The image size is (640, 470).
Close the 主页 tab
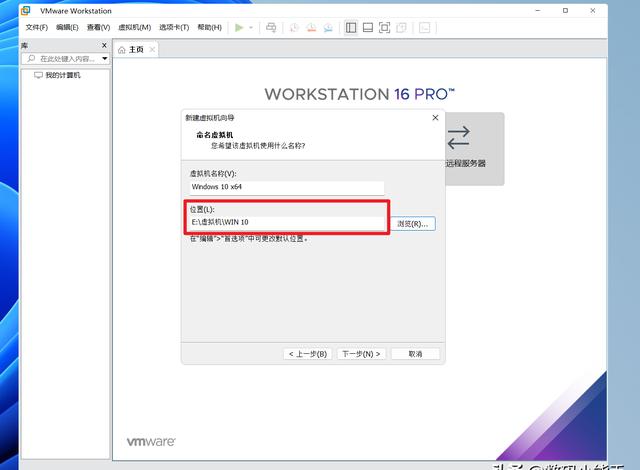152,49
